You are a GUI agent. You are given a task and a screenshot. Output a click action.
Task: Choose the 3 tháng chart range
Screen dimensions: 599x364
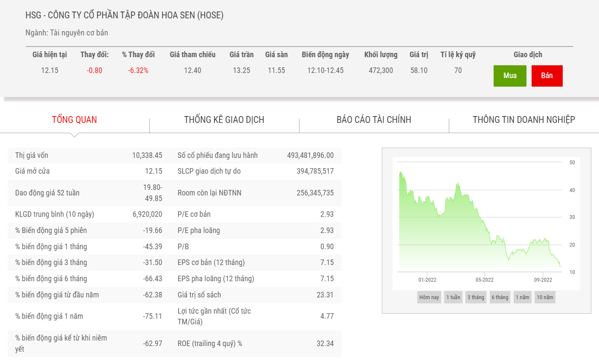click(476, 297)
